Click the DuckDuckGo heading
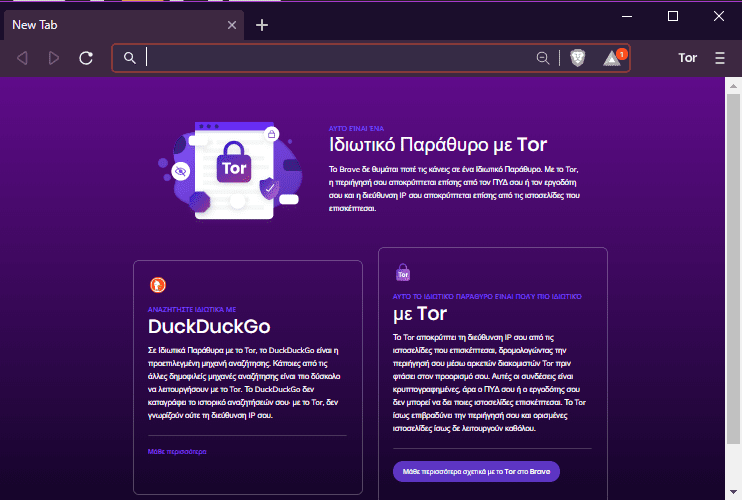The width and height of the screenshot is (742, 500). [209, 326]
